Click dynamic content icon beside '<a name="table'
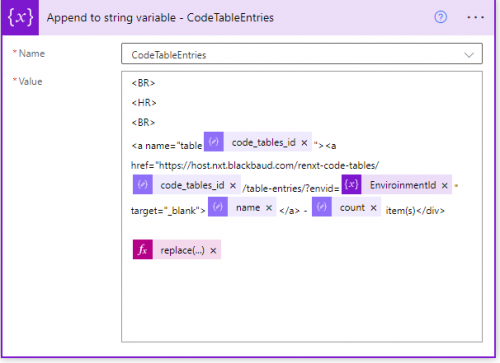 (x=214, y=142)
